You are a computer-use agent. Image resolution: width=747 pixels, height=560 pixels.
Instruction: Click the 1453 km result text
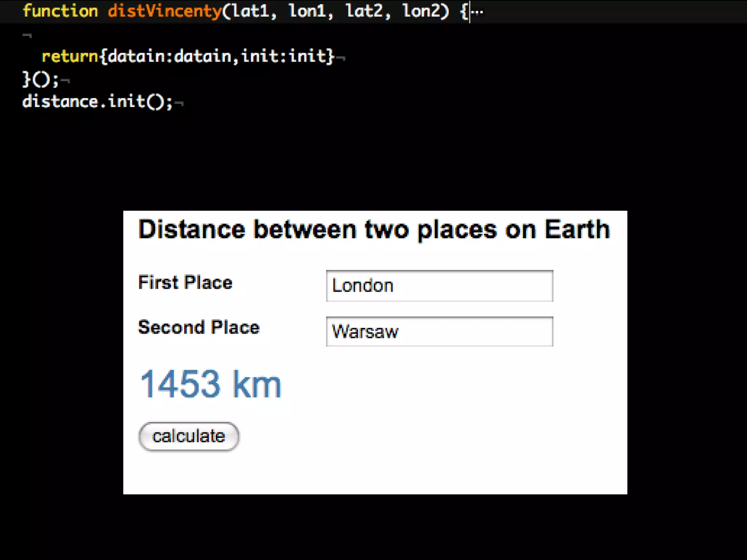210,384
